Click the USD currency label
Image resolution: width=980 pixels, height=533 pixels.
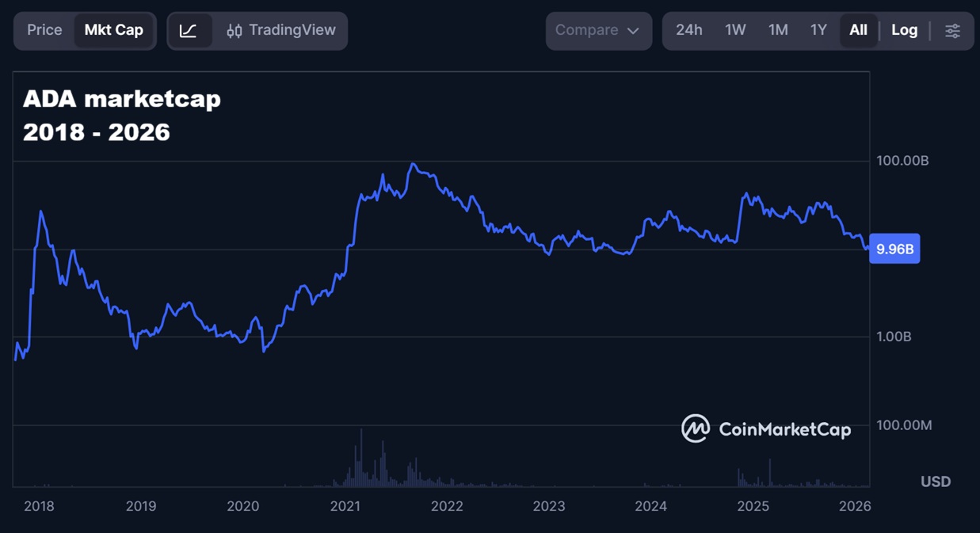click(936, 482)
